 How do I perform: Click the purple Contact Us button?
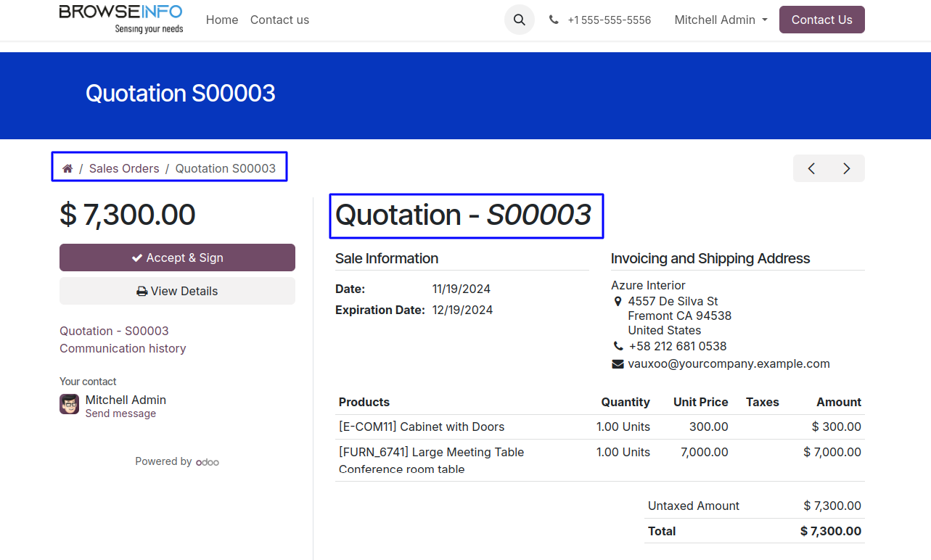click(821, 20)
